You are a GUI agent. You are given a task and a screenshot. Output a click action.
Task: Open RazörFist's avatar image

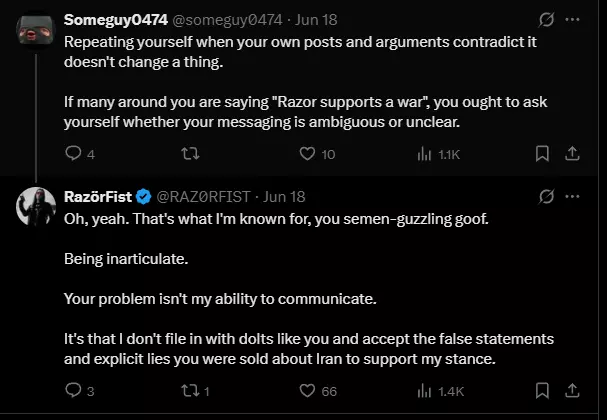(36, 207)
